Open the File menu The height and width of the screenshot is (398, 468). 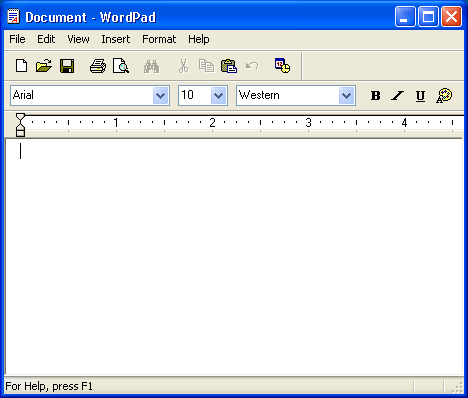coord(17,39)
